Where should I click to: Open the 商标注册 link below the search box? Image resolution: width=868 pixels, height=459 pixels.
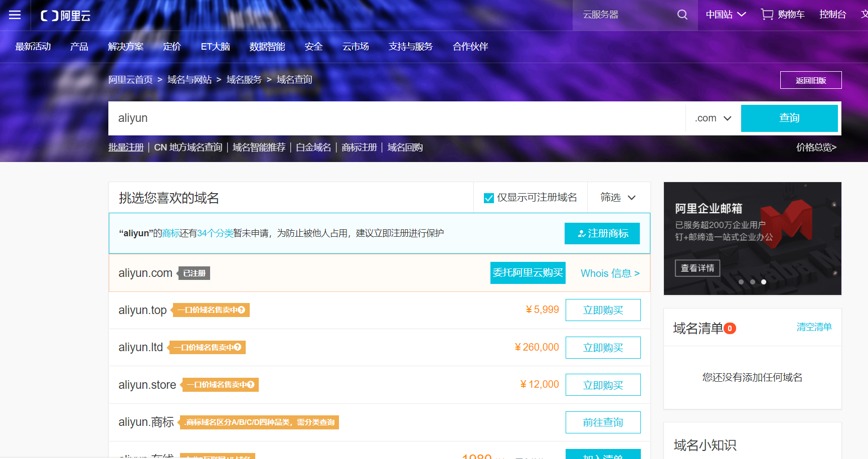359,147
